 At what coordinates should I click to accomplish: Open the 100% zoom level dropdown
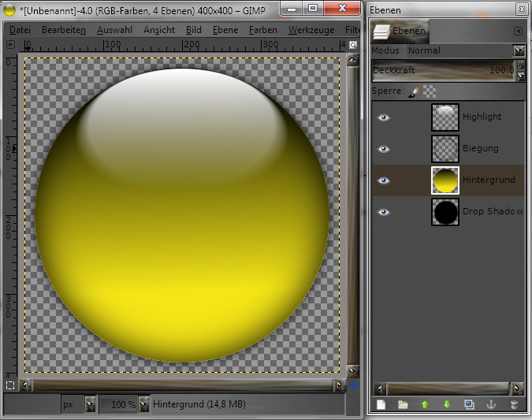pyautogui.click(x=143, y=404)
